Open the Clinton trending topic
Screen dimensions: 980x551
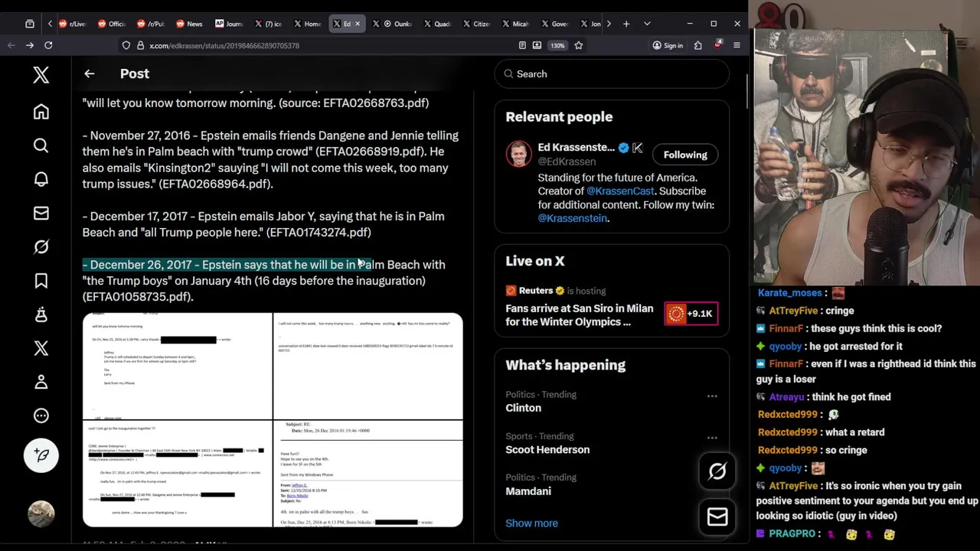[523, 408]
